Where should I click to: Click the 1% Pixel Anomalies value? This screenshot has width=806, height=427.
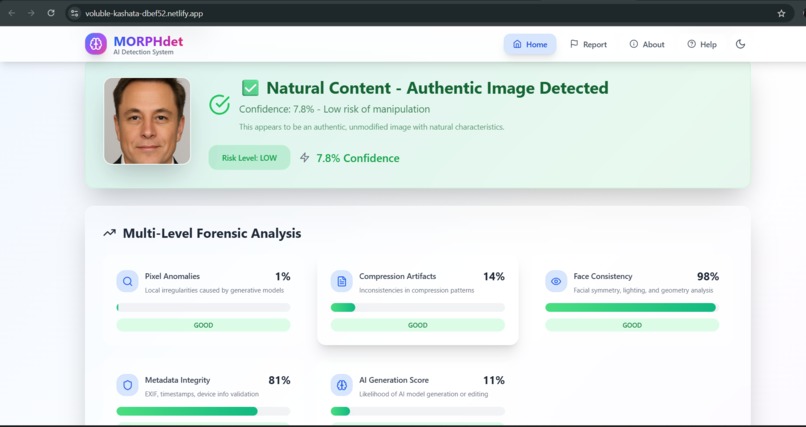[x=283, y=277]
